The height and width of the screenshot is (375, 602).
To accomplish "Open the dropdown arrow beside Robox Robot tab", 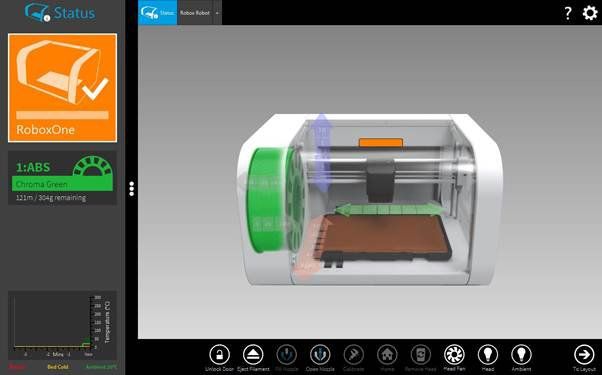I will tap(217, 13).
